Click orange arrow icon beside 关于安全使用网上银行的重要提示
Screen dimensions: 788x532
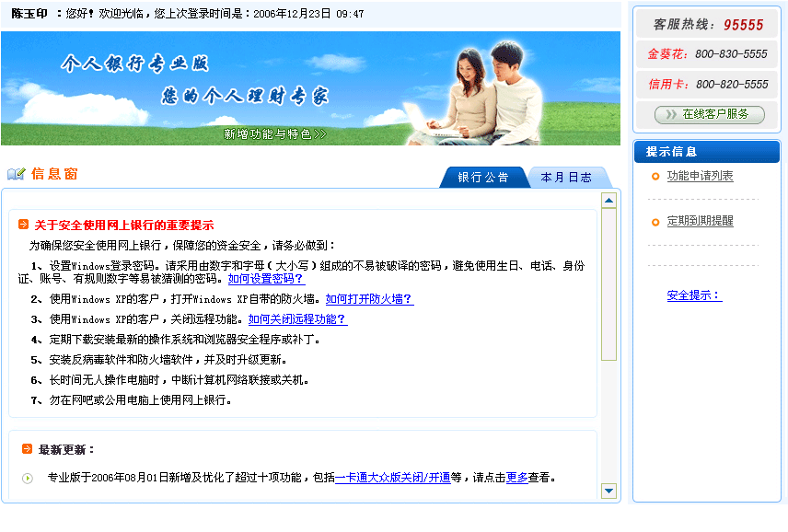click(23, 225)
